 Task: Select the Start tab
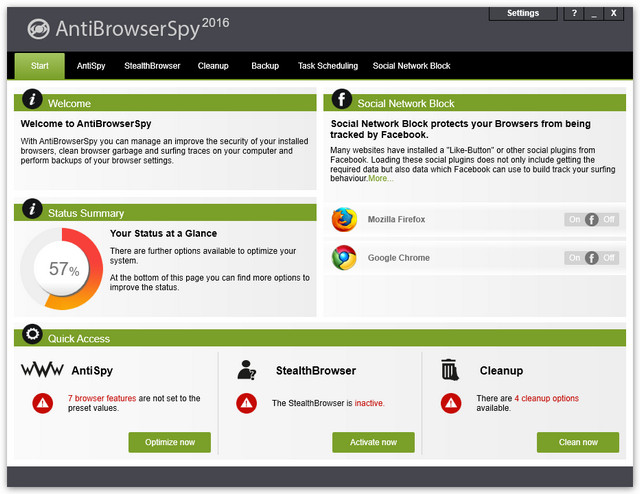(40, 66)
